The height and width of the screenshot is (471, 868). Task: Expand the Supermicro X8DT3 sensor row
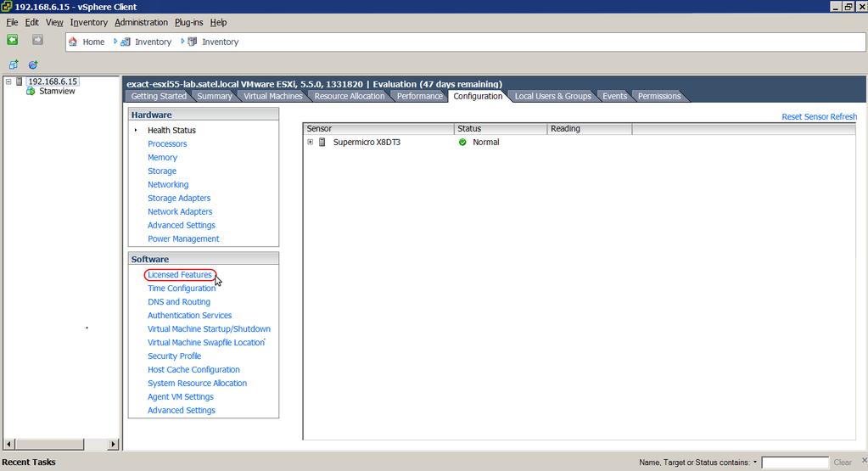(x=310, y=143)
